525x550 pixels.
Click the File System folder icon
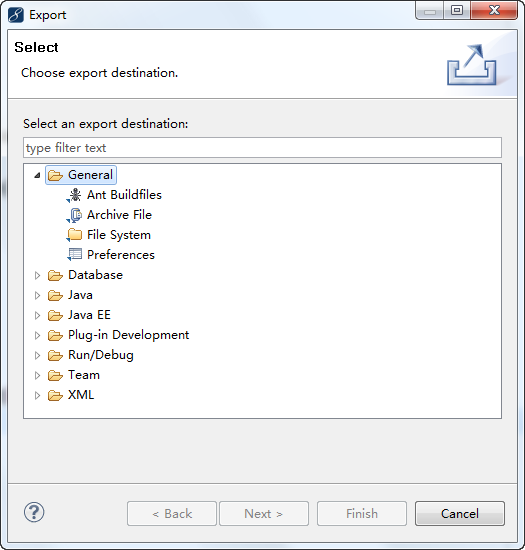point(74,235)
